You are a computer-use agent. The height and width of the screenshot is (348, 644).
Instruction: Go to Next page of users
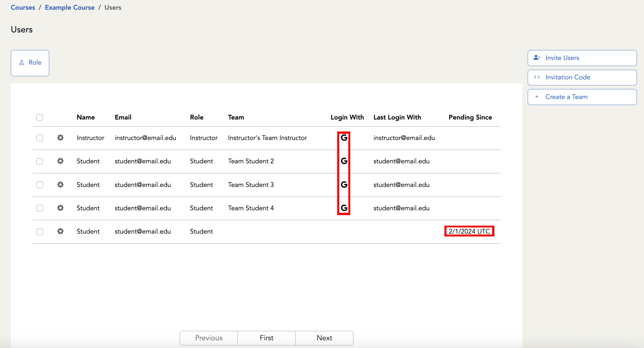point(324,338)
